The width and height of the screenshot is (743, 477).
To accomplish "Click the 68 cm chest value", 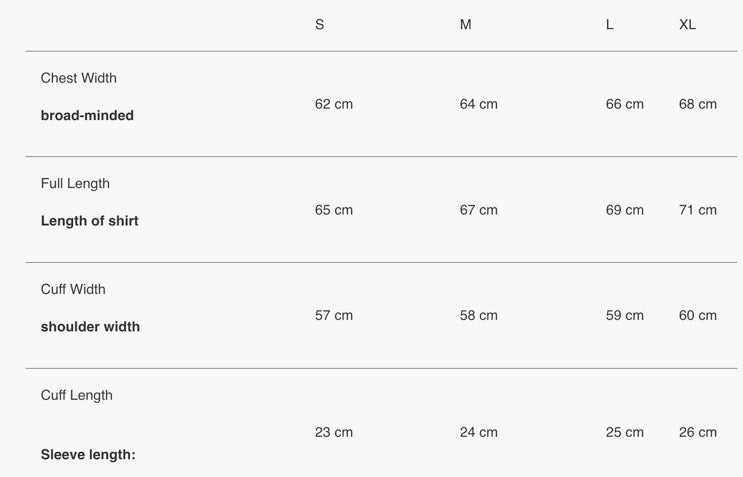I will (x=698, y=104).
